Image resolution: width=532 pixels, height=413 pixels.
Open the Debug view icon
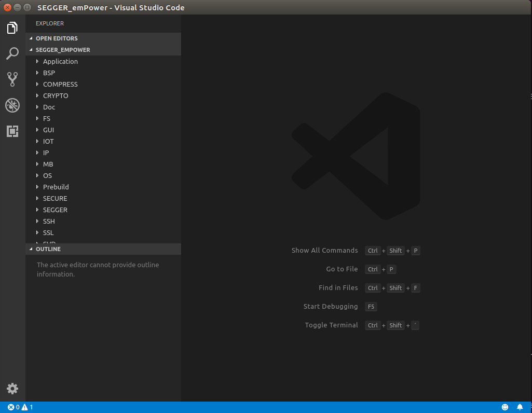12,105
